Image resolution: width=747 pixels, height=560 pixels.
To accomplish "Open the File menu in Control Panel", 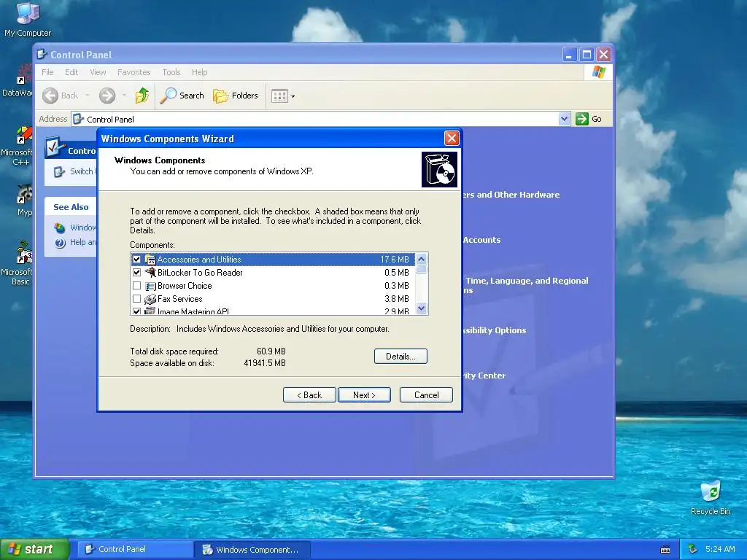I will pyautogui.click(x=47, y=72).
